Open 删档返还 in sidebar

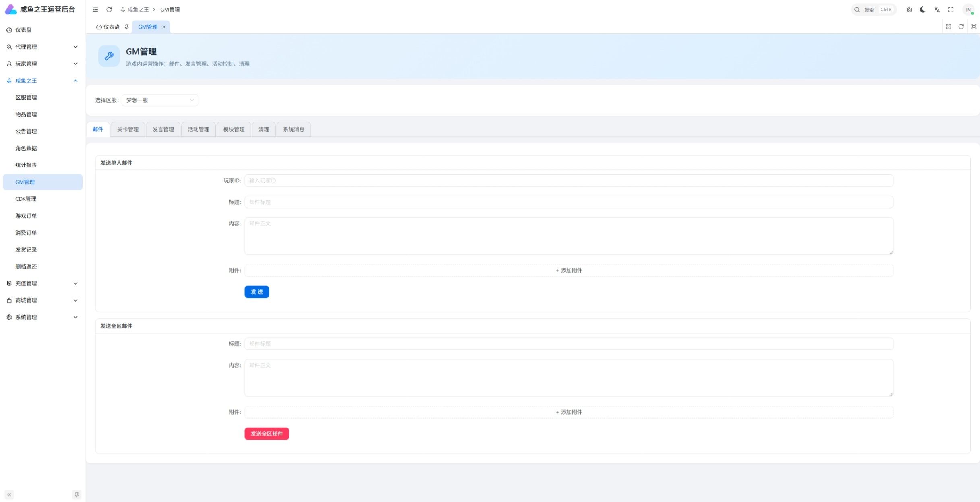[x=43, y=266]
